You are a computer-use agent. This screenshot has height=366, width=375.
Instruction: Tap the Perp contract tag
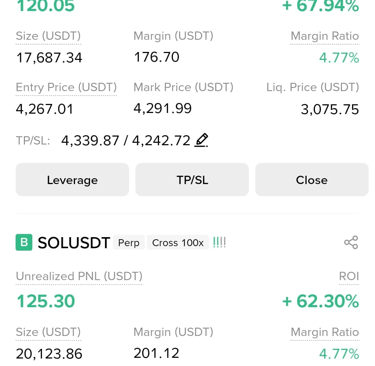pyautogui.click(x=129, y=243)
